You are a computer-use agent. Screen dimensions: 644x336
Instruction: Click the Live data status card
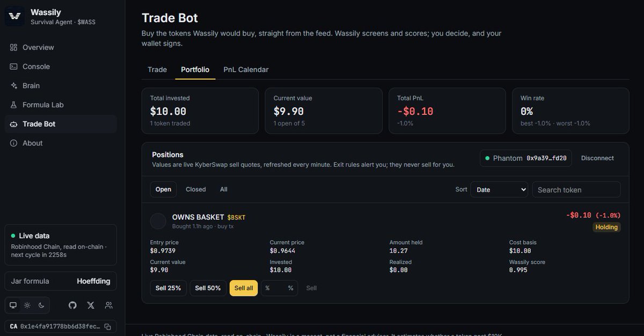click(x=61, y=245)
